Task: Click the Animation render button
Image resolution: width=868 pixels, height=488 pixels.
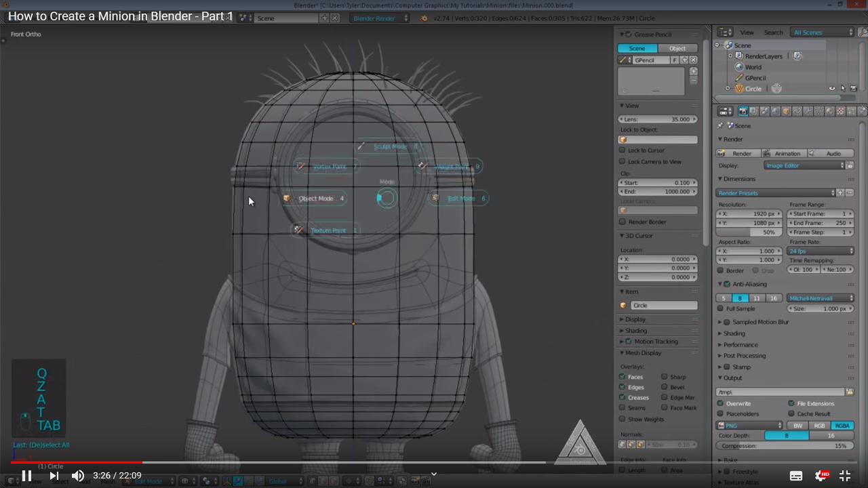Action: [x=783, y=153]
